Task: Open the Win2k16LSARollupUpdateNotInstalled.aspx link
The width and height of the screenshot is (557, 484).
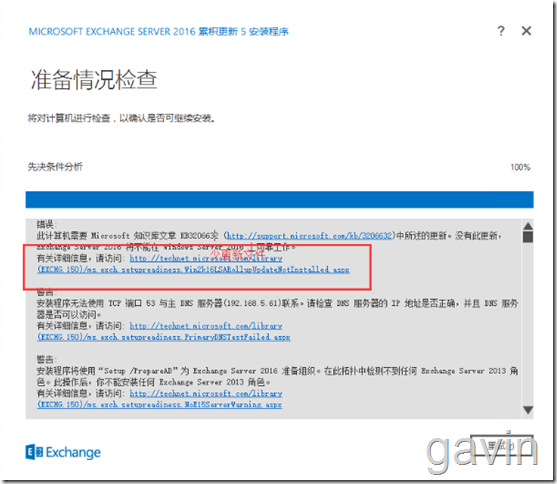Action: [193, 269]
